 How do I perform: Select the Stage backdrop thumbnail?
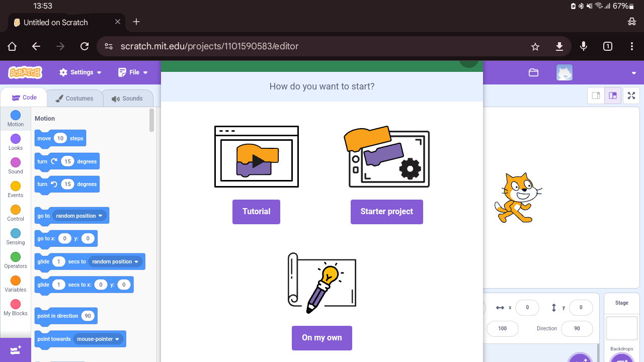coord(622,328)
